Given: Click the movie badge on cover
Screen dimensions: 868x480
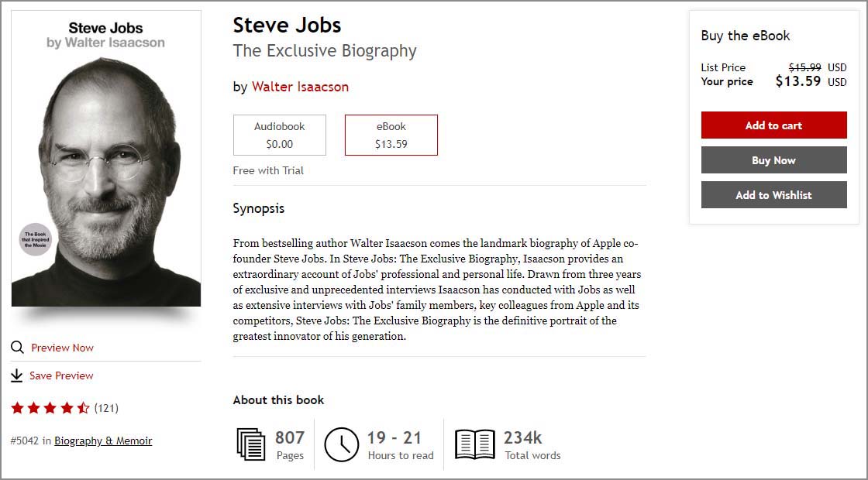Looking at the screenshot, I should 35,238.
